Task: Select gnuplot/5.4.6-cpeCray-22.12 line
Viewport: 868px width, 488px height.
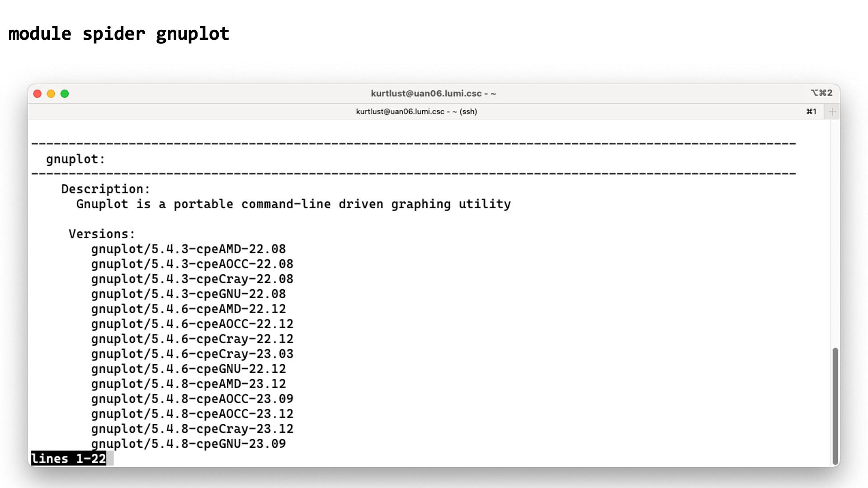Action: tap(192, 339)
